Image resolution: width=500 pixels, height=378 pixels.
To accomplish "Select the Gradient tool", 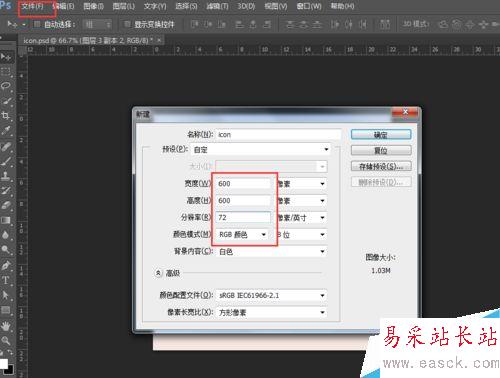I will (6, 220).
